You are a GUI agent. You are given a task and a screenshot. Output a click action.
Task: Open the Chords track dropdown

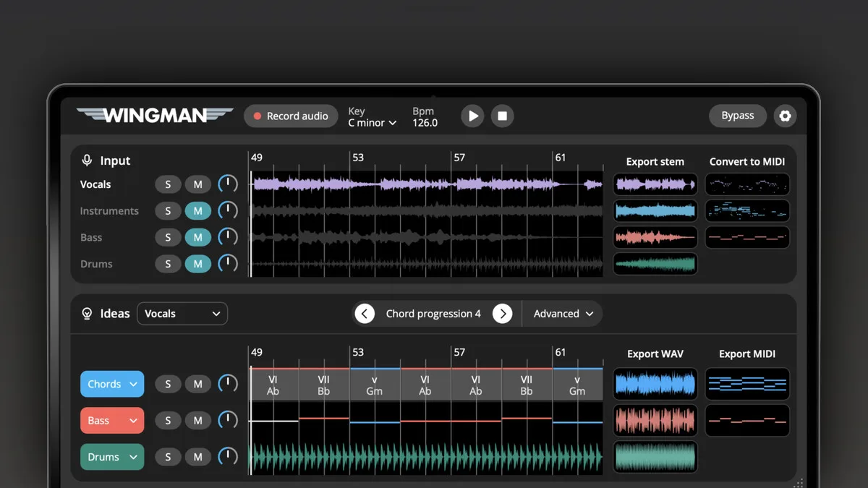[112, 384]
